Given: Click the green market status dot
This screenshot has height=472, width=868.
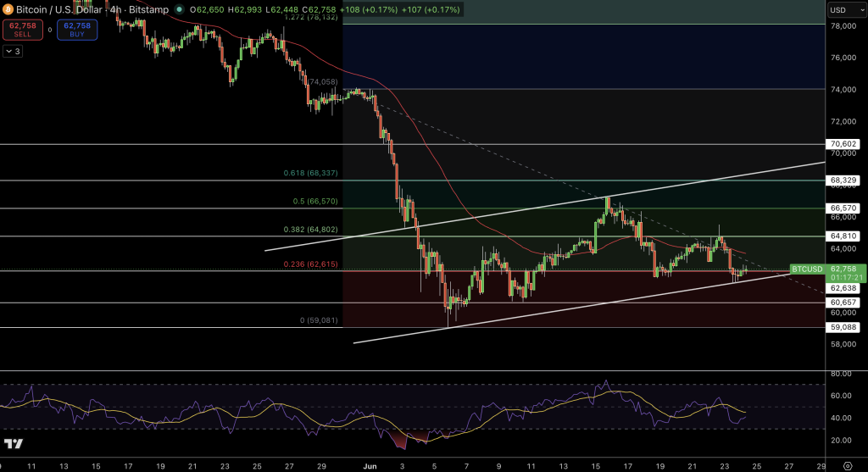Looking at the screenshot, I should click(179, 9).
